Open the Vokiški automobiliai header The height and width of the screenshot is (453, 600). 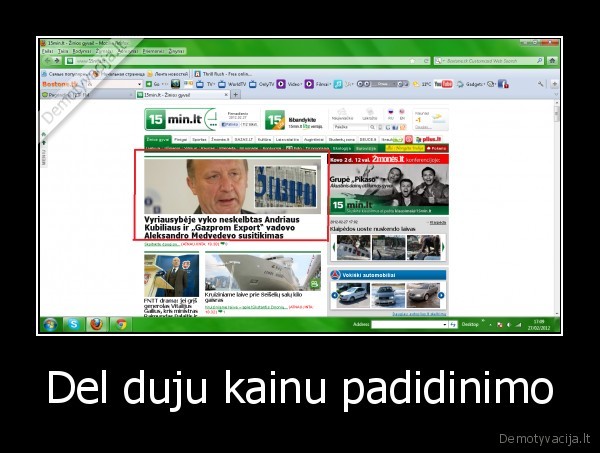coord(388,275)
